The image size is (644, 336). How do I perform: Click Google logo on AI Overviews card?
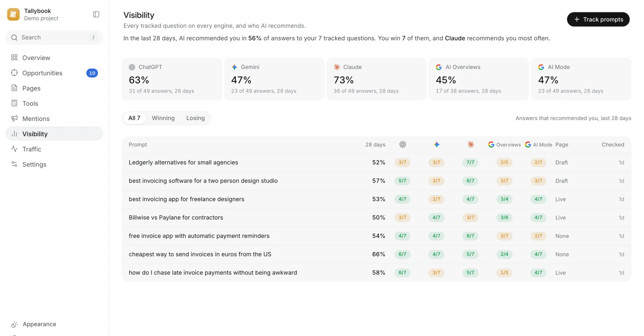click(x=439, y=67)
